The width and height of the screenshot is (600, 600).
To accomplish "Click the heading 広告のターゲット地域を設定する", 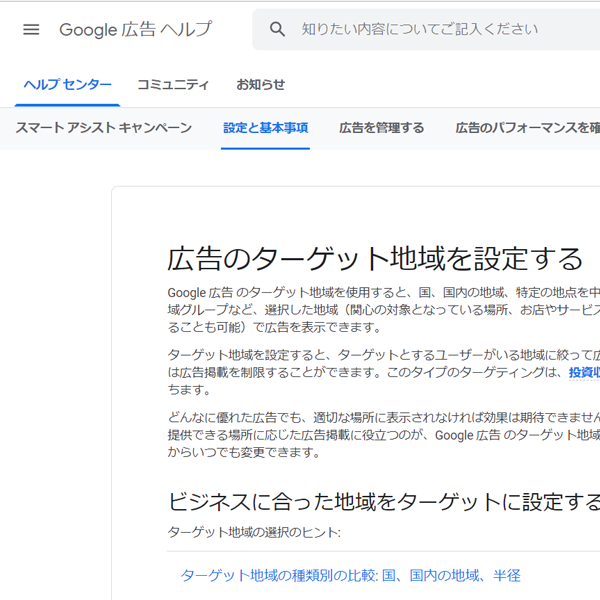I will click(375, 258).
